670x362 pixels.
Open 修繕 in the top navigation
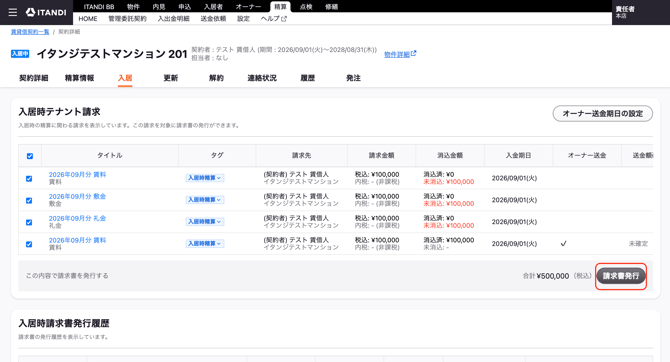point(332,6)
